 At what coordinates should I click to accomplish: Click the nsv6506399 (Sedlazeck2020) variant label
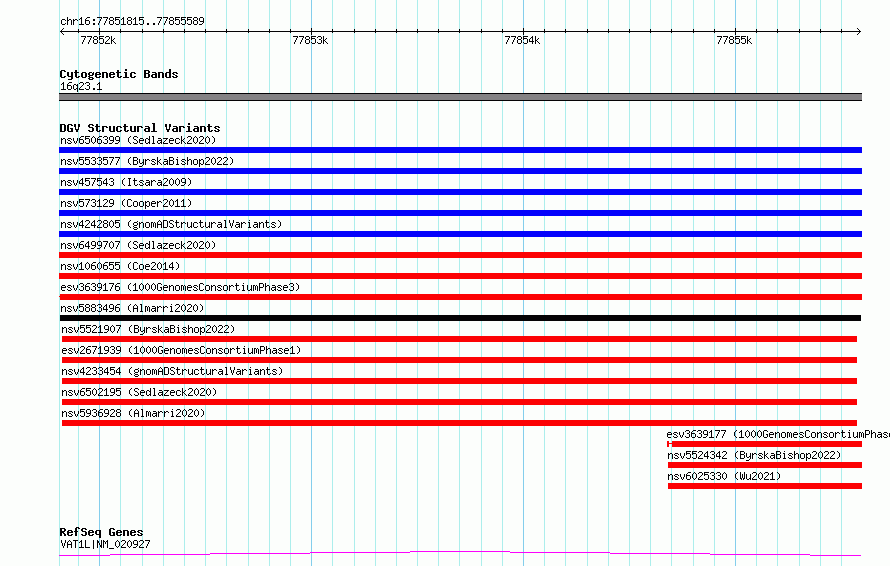pyautogui.click(x=138, y=140)
